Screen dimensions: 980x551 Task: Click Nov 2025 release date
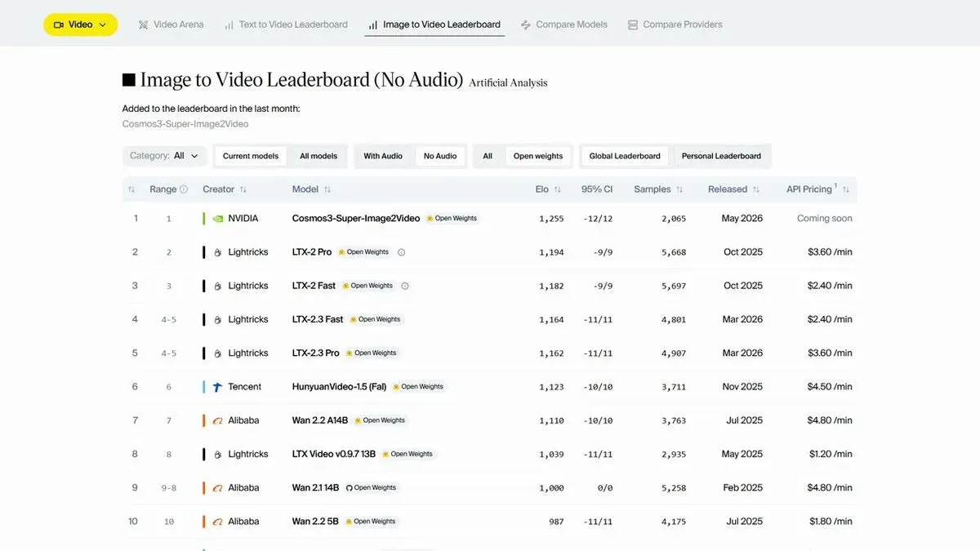(x=742, y=387)
